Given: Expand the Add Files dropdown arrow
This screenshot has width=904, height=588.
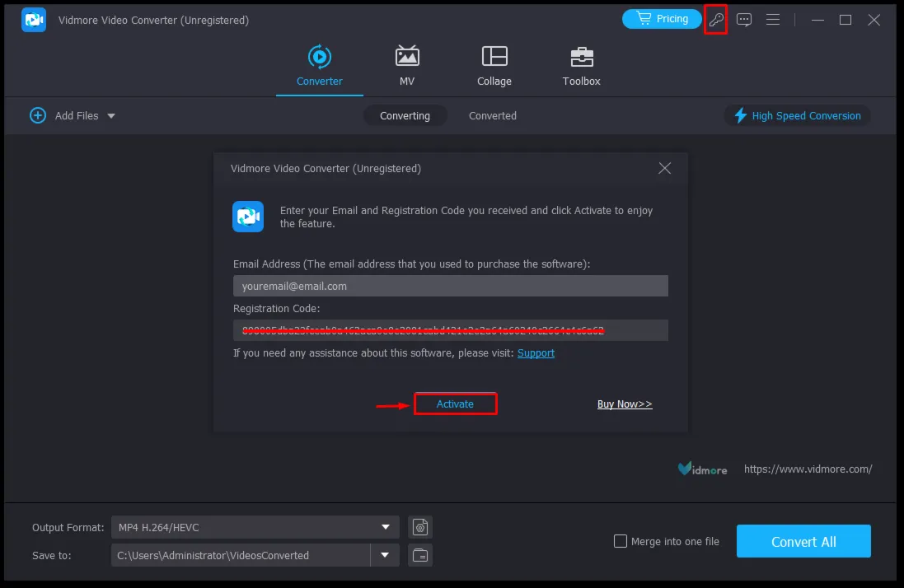Looking at the screenshot, I should (111, 116).
